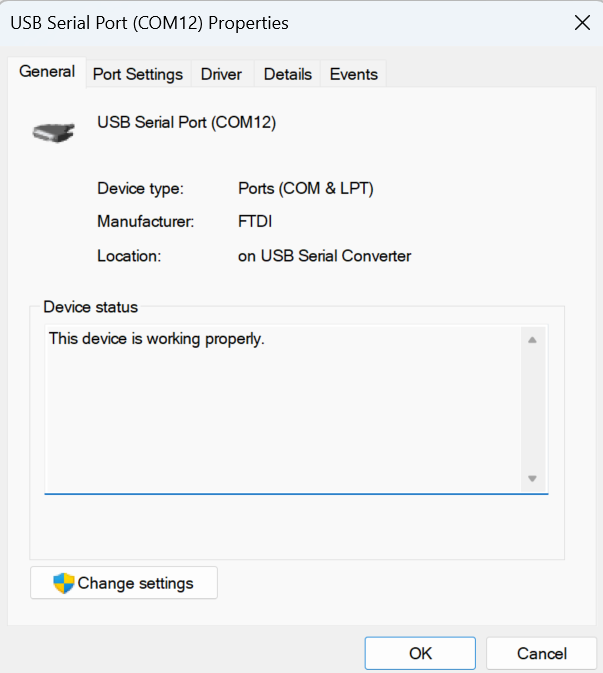Click the device status scroll down arrow
603x673 pixels.
[x=532, y=478]
